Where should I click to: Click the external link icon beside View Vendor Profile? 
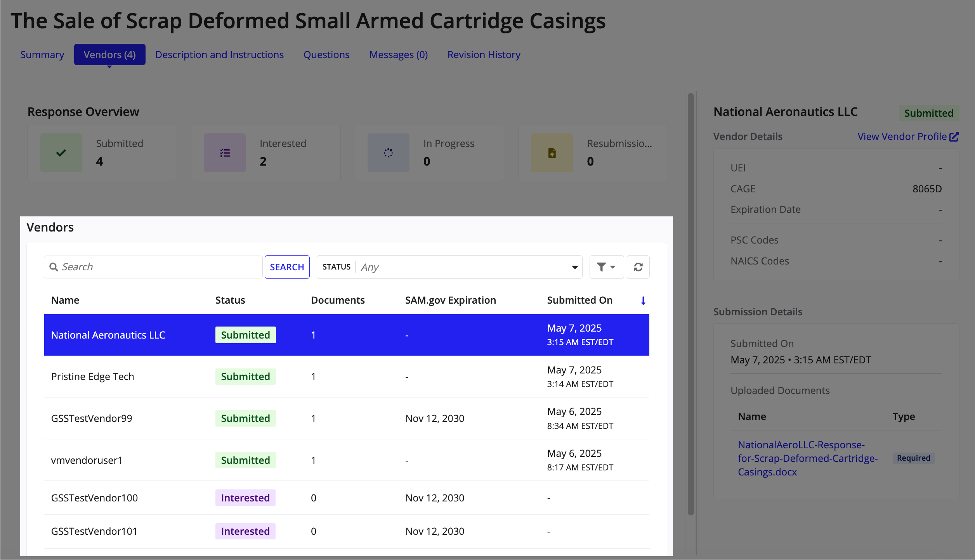[x=954, y=137]
